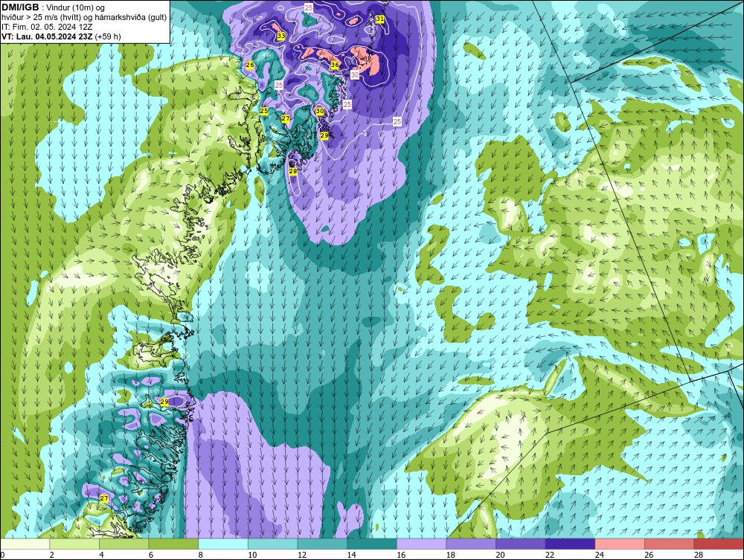Click legend scale number 24
744x560 pixels.
pos(599,555)
